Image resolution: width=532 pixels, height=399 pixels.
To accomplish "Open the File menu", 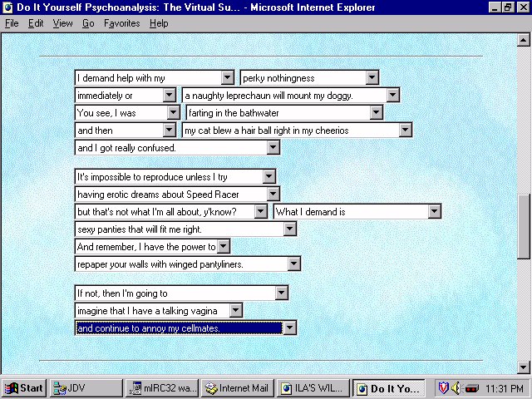I will 12,23.
